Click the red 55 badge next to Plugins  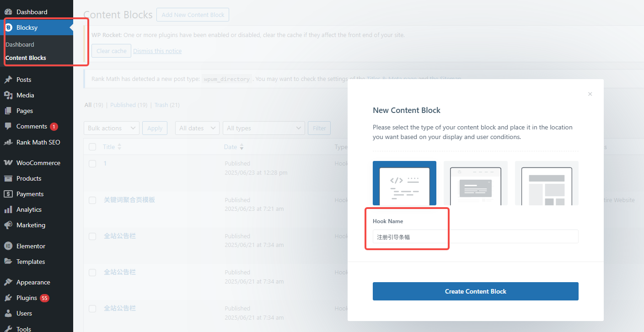pyautogui.click(x=44, y=298)
